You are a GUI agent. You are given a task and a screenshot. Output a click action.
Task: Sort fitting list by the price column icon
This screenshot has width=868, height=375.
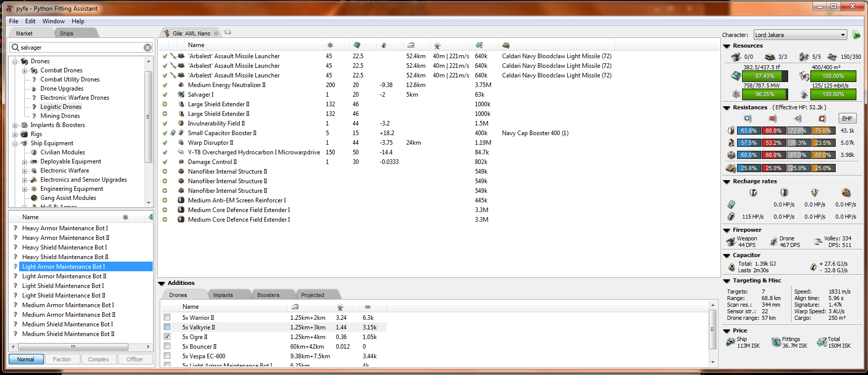[479, 46]
